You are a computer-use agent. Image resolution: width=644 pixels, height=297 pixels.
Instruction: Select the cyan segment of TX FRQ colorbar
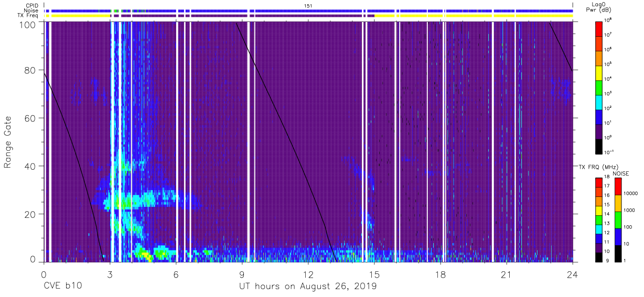(x=599, y=229)
